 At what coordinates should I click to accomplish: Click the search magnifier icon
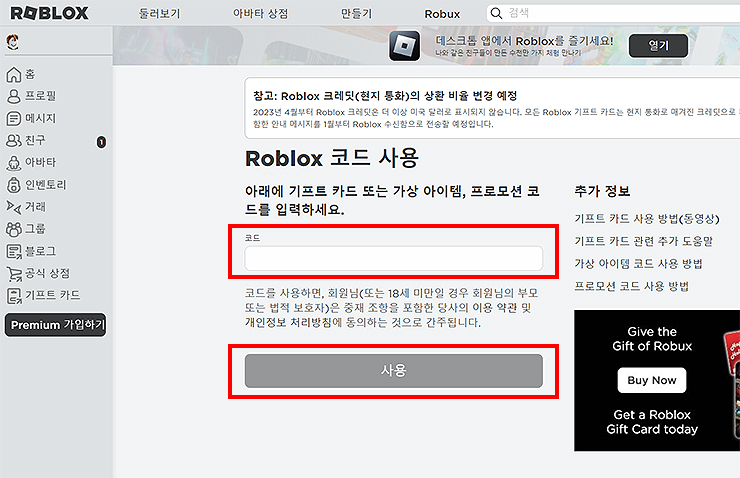(x=496, y=13)
